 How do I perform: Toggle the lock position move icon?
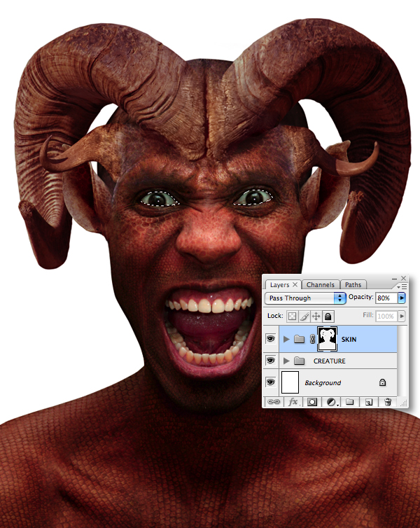click(x=316, y=317)
